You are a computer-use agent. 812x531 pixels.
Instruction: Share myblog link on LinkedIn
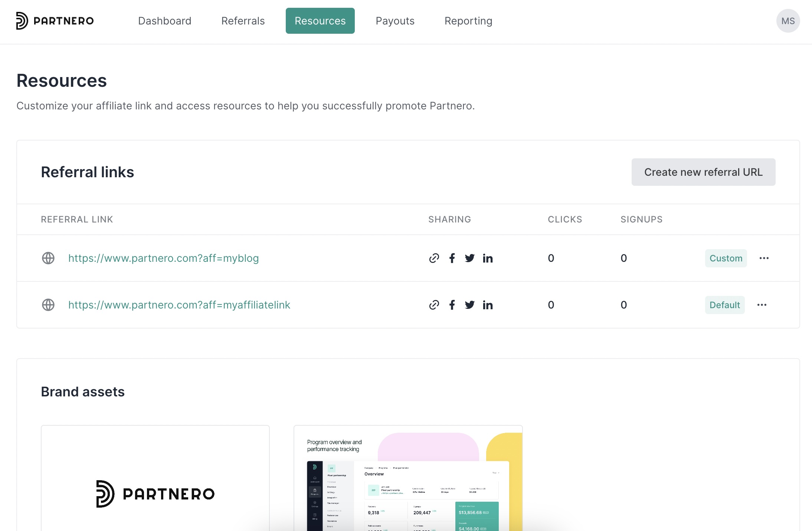coord(488,258)
